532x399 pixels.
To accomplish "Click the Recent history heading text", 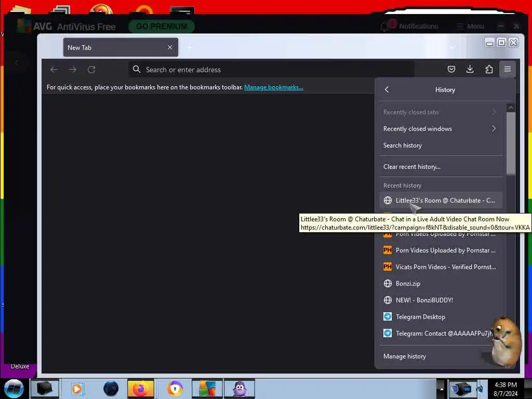I will pos(402,185).
